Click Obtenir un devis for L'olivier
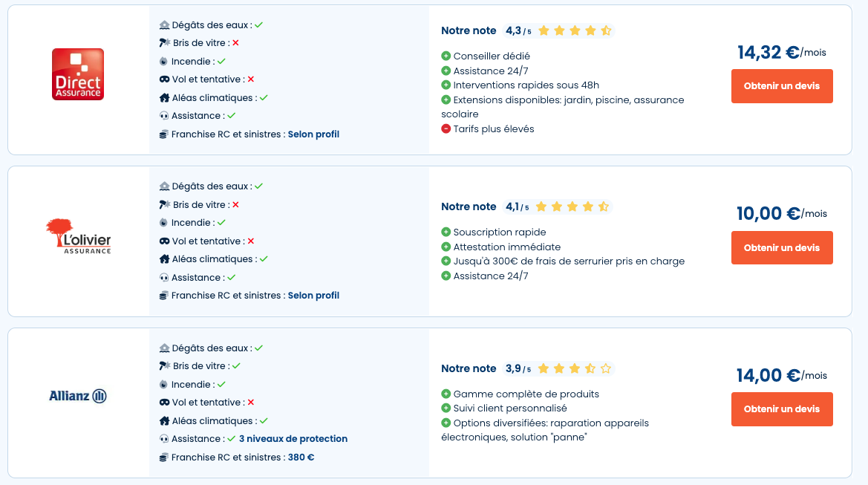 (x=782, y=247)
